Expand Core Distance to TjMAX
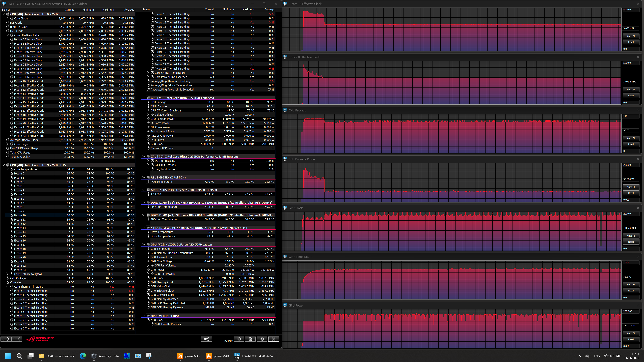644x362 pixels. coord(8,274)
